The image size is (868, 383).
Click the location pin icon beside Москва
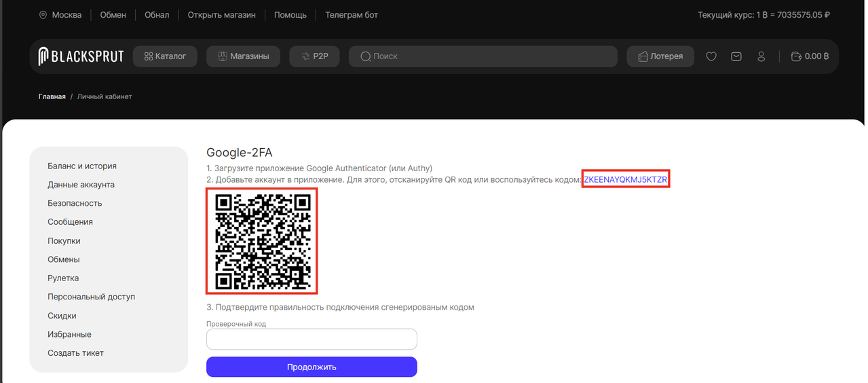point(43,15)
